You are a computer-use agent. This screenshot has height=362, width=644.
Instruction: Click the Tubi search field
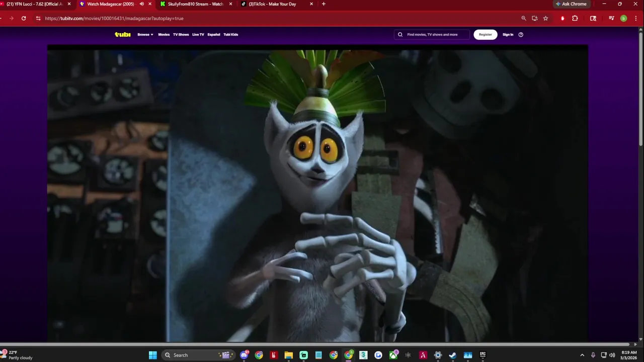point(432,35)
